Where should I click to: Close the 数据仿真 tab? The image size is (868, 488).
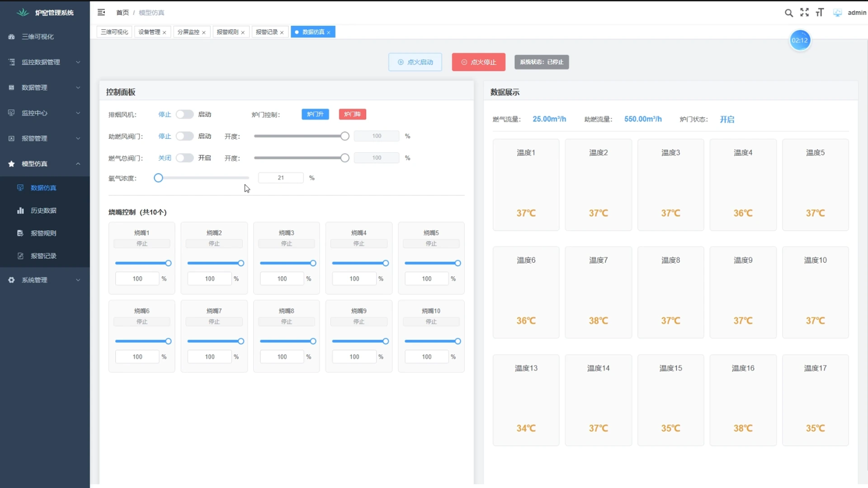coord(329,33)
